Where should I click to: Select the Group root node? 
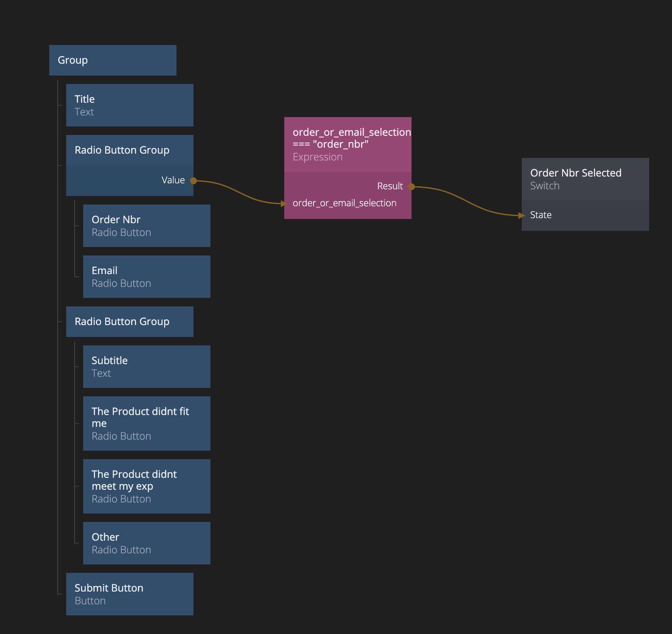(112, 60)
